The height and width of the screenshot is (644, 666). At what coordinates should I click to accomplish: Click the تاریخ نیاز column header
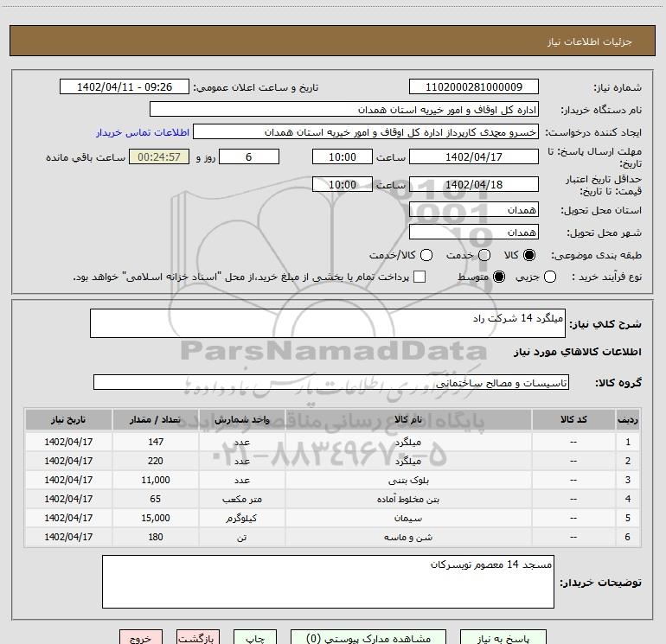tap(68, 419)
